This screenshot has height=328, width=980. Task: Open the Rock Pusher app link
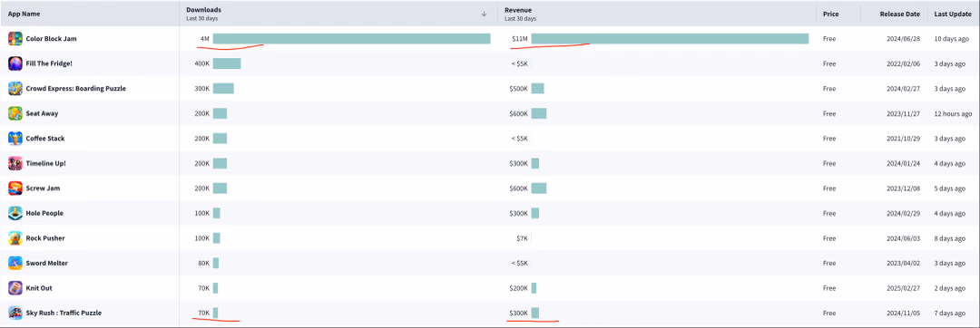tap(45, 238)
